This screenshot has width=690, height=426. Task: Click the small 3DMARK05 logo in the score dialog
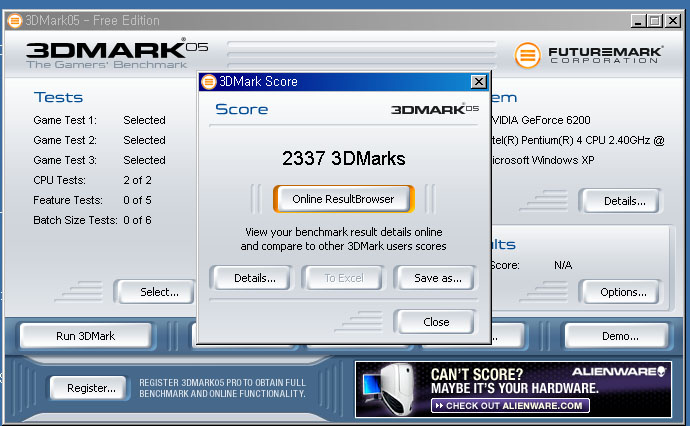(x=435, y=109)
